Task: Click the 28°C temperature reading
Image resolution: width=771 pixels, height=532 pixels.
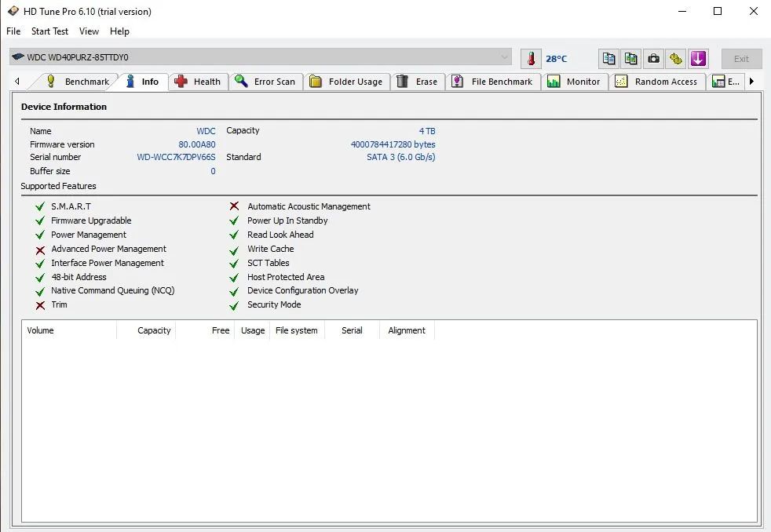Action: pos(556,59)
